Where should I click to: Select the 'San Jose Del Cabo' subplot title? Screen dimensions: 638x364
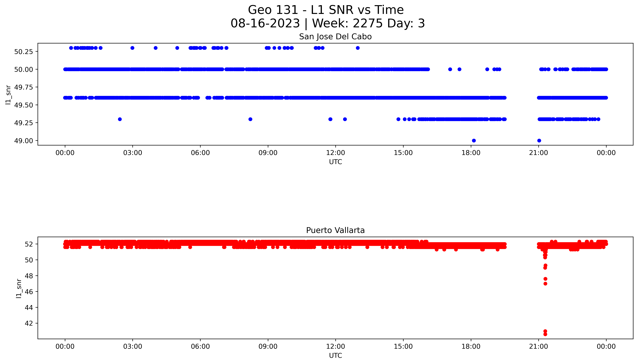[x=335, y=36]
